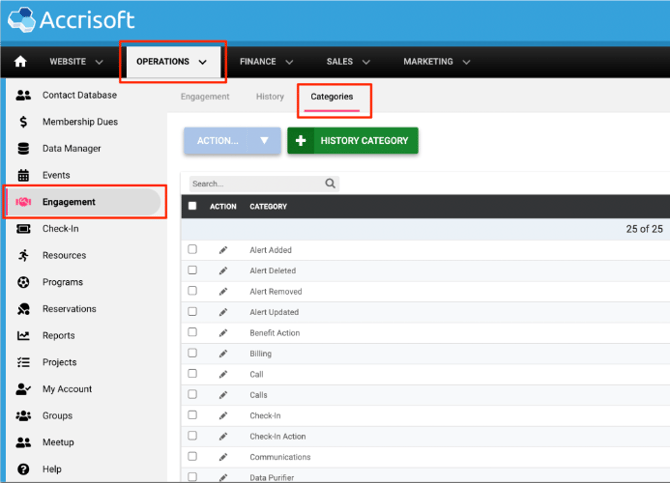Viewport: 670px width, 483px height.
Task: Click the History Category add button
Action: tap(352, 141)
